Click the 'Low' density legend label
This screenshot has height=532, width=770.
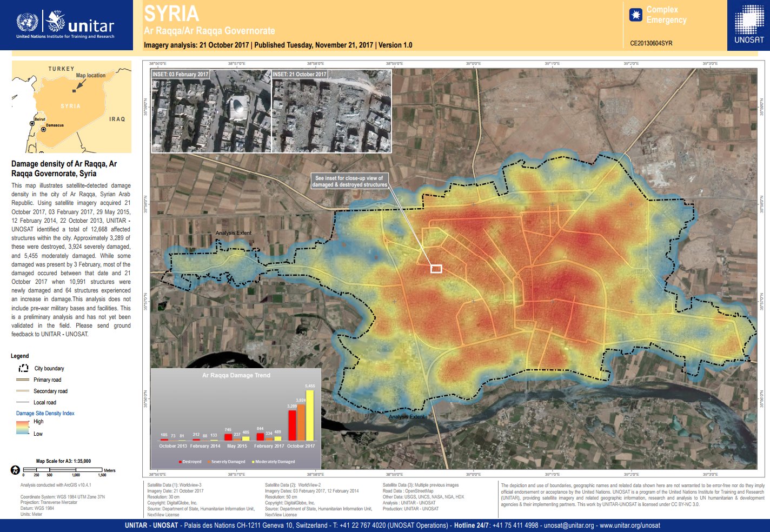pyautogui.click(x=38, y=434)
